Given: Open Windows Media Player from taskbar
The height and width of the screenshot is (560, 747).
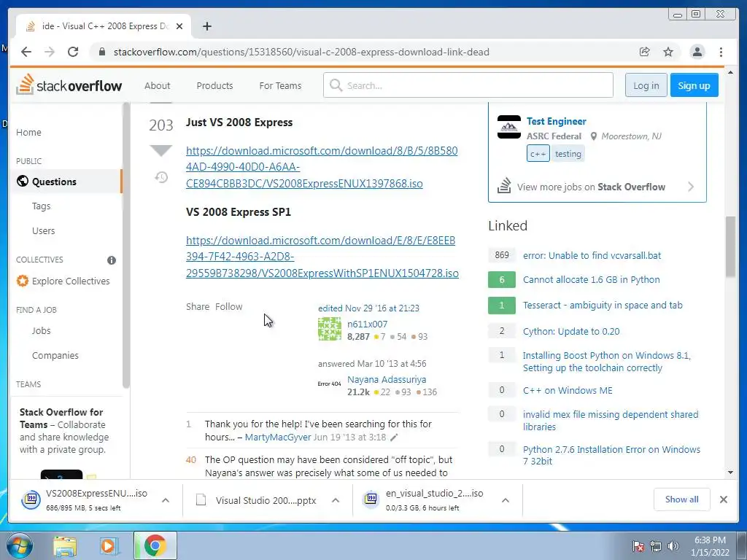Looking at the screenshot, I should (x=108, y=545).
